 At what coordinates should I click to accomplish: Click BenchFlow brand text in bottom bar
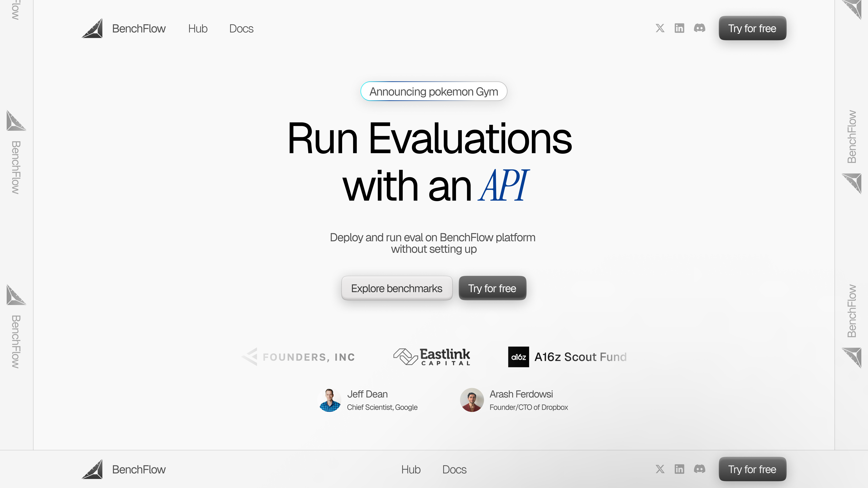pyautogui.click(x=139, y=470)
